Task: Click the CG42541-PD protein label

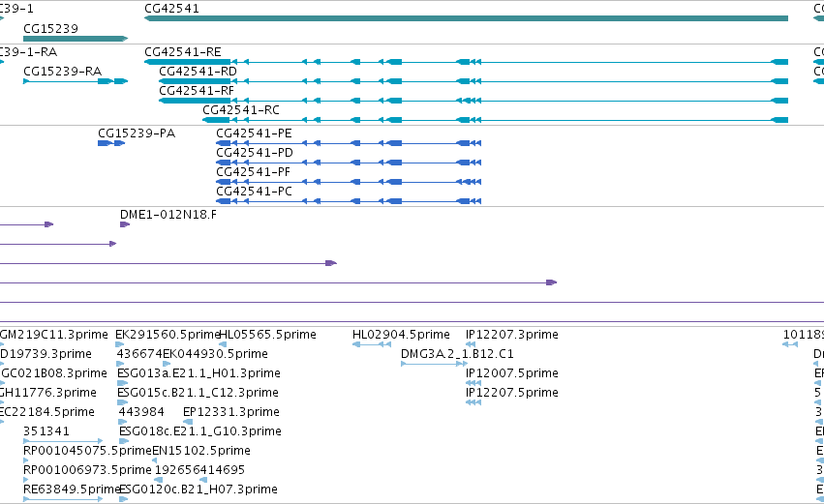Action: point(255,153)
